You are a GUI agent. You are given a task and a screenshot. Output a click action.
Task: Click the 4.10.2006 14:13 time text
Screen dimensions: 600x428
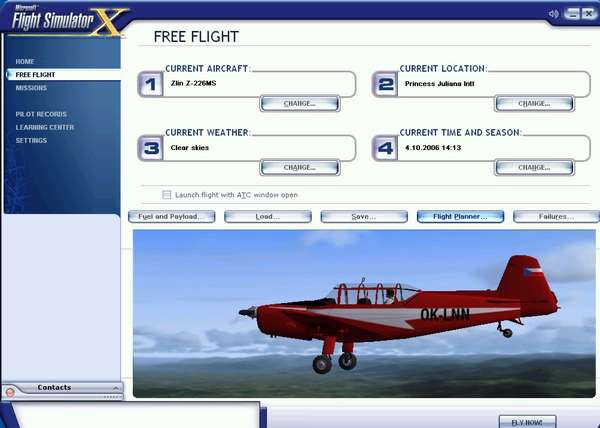click(433, 148)
